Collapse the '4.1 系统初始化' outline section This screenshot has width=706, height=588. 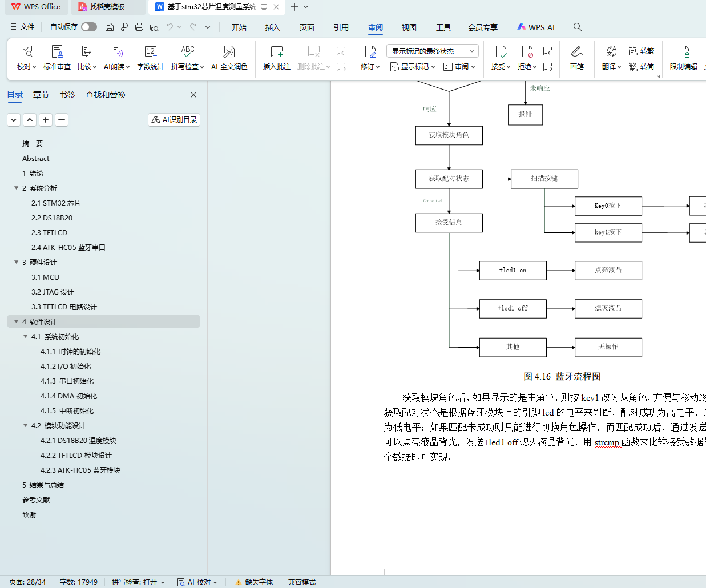pyautogui.click(x=26, y=337)
